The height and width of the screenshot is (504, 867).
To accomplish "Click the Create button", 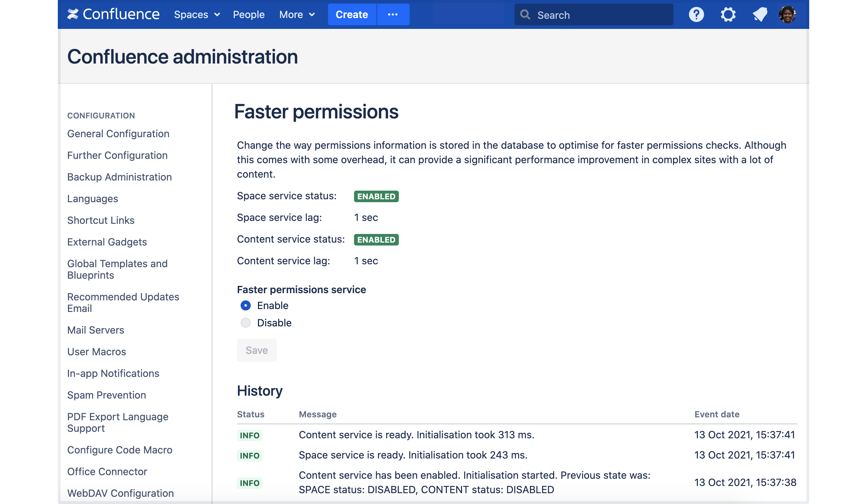I will pyautogui.click(x=352, y=14).
